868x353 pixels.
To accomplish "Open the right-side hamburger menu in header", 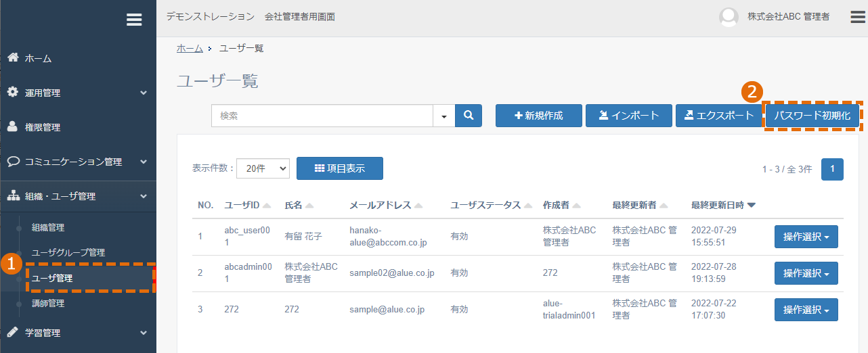I will [x=858, y=17].
